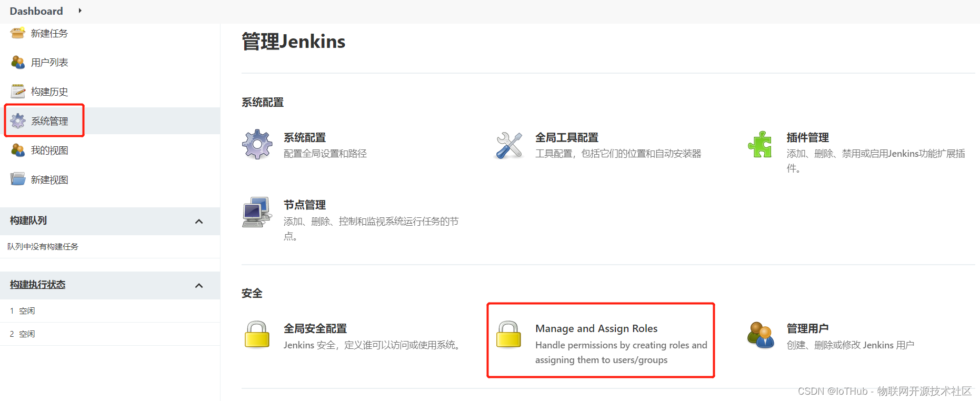Image resolution: width=980 pixels, height=401 pixels.
Task: Click the 用户列表 people icon
Action: point(18,63)
